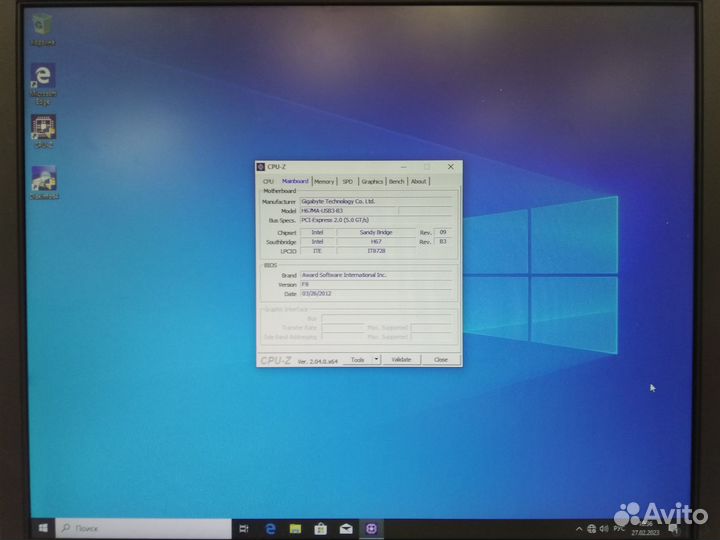Click the Sandy Bridge chipset value
Image resolution: width=720 pixels, height=540 pixels.
tap(376, 233)
